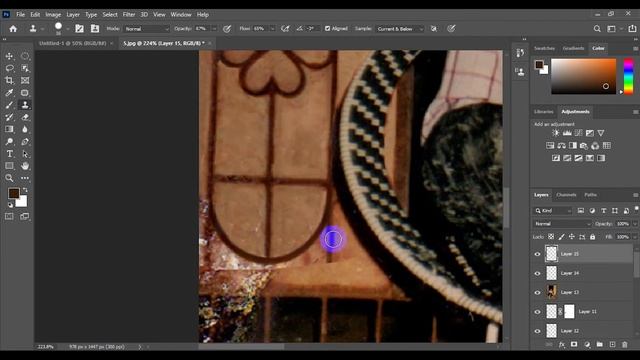Toggle Lock transparent pixels icon
Image resolution: width=640 pixels, height=360 pixels.
point(551,237)
